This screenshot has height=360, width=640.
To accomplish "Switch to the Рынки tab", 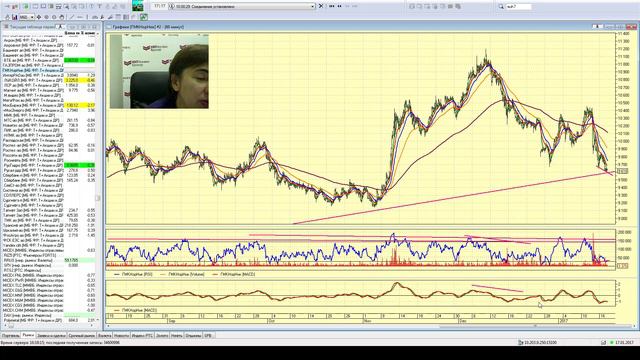I will tap(28, 335).
